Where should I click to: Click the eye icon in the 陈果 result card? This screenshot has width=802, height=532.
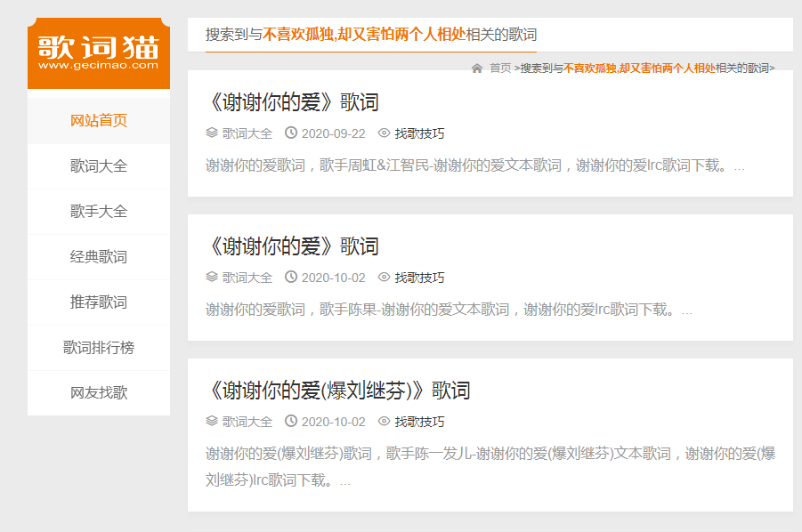click(384, 277)
